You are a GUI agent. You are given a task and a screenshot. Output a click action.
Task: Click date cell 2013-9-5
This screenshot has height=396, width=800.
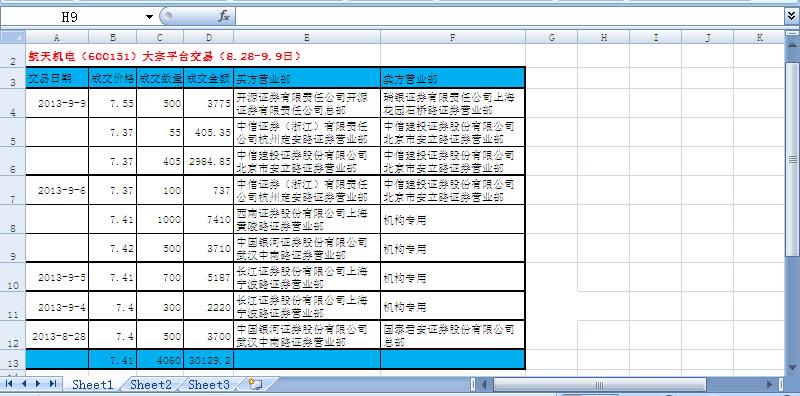pos(57,278)
